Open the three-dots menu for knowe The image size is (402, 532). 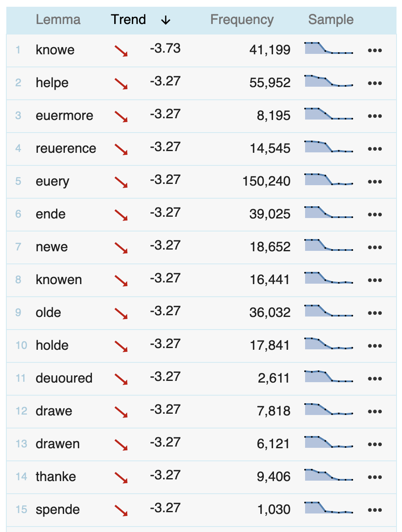[x=375, y=51]
